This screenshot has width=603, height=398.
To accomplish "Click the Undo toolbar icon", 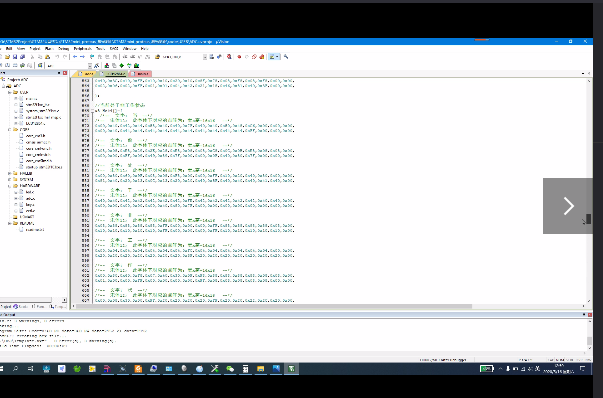I will (x=57, y=57).
